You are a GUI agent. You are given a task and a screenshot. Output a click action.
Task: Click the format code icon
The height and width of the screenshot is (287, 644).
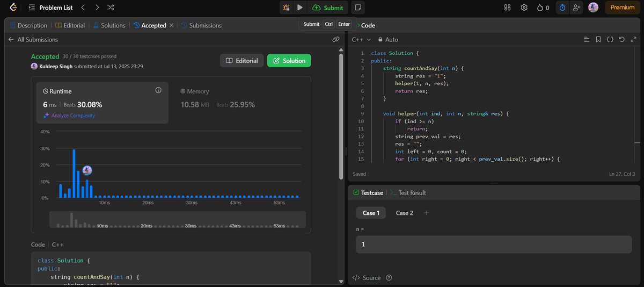tap(587, 39)
